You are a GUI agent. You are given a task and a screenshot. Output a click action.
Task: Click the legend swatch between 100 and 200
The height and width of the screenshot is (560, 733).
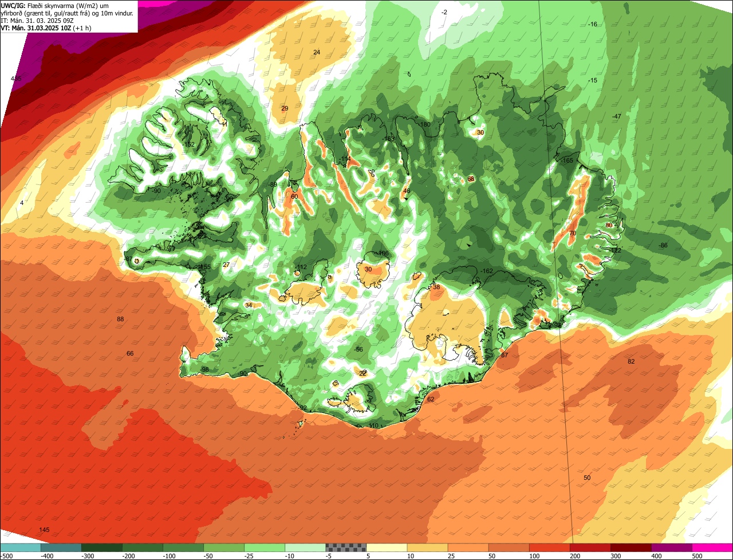549,547
